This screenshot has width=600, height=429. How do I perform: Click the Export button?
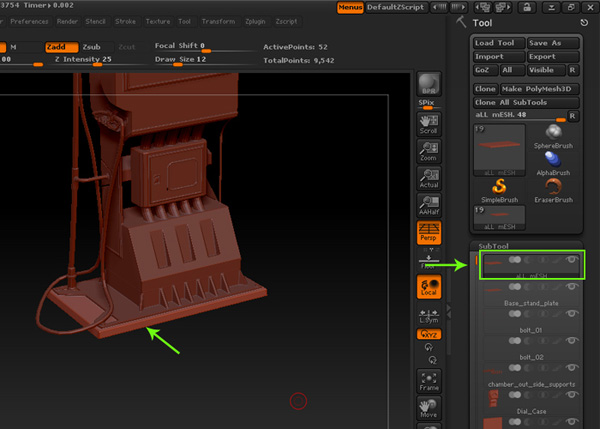[x=553, y=57]
